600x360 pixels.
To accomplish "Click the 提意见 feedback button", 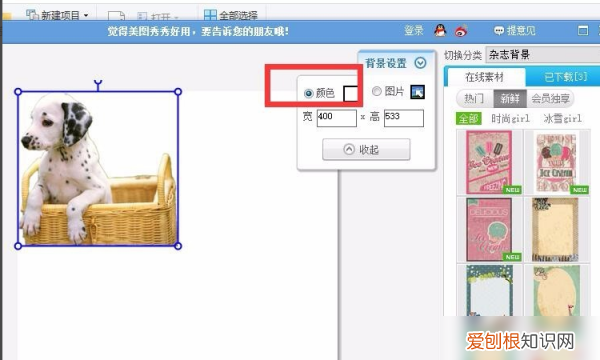I will (515, 31).
